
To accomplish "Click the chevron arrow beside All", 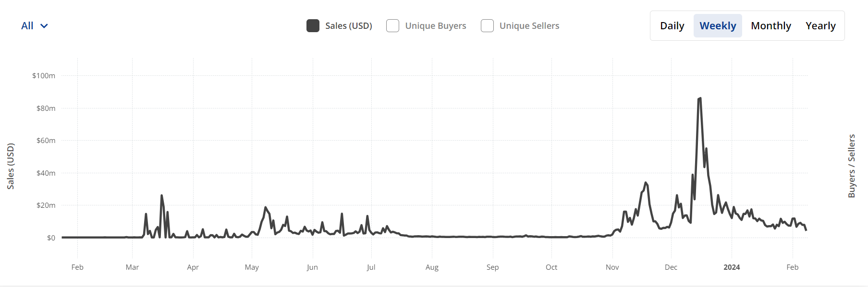I will (x=44, y=26).
